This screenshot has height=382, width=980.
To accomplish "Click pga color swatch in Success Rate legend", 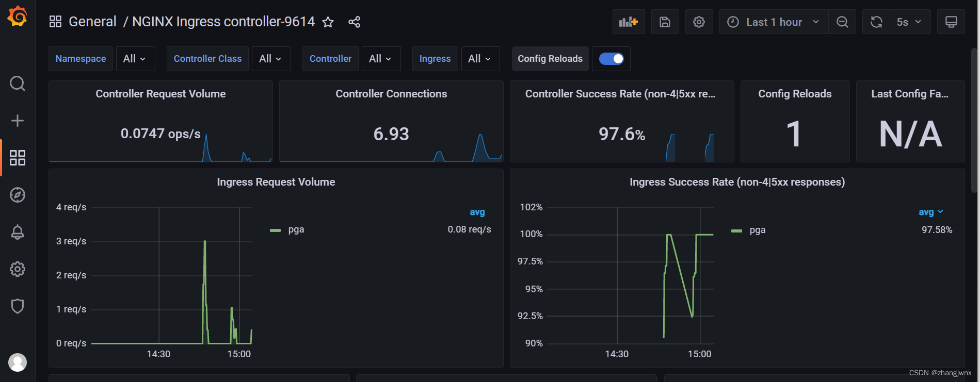I will point(736,231).
